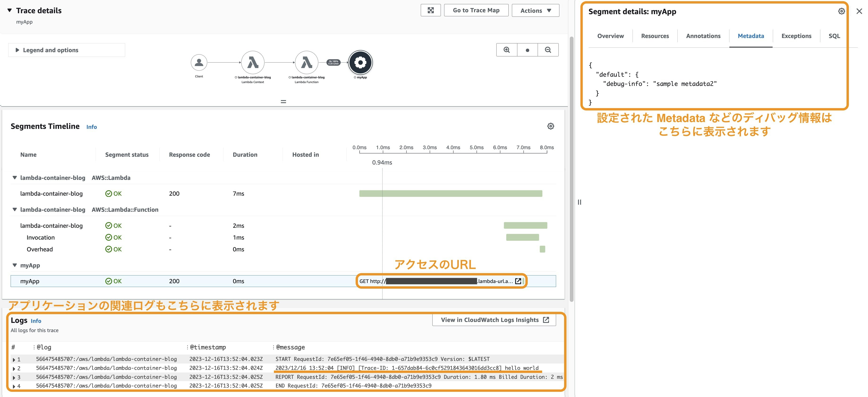Click View in CloudWatch Logs Insights
This screenshot has width=868, height=397.
pyautogui.click(x=494, y=320)
